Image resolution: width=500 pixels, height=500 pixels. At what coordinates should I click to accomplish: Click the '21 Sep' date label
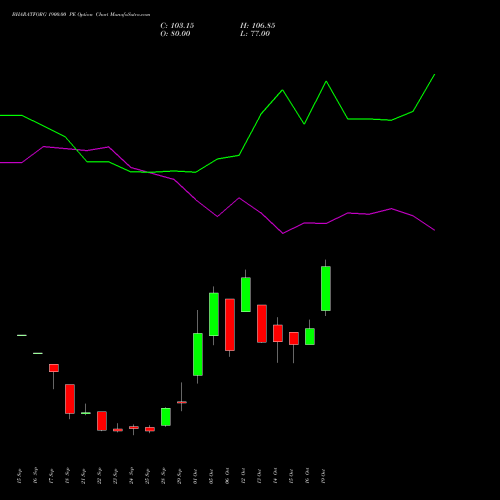tap(83, 476)
